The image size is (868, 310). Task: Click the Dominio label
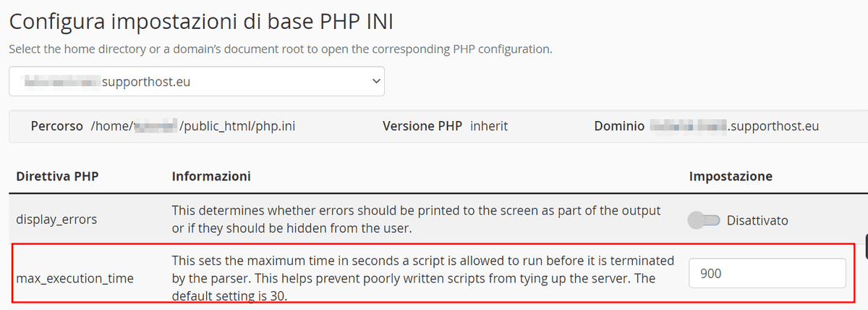click(x=619, y=126)
